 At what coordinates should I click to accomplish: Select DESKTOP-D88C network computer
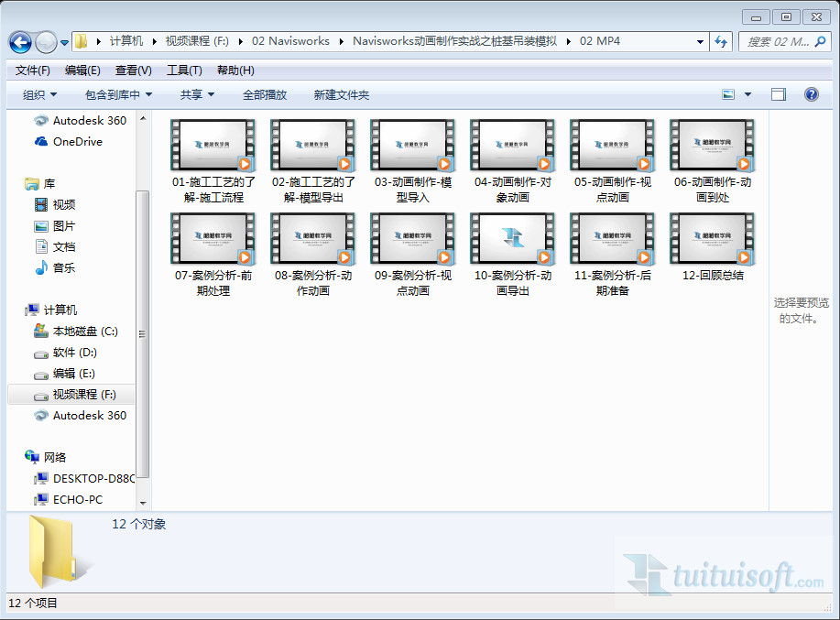tap(83, 478)
